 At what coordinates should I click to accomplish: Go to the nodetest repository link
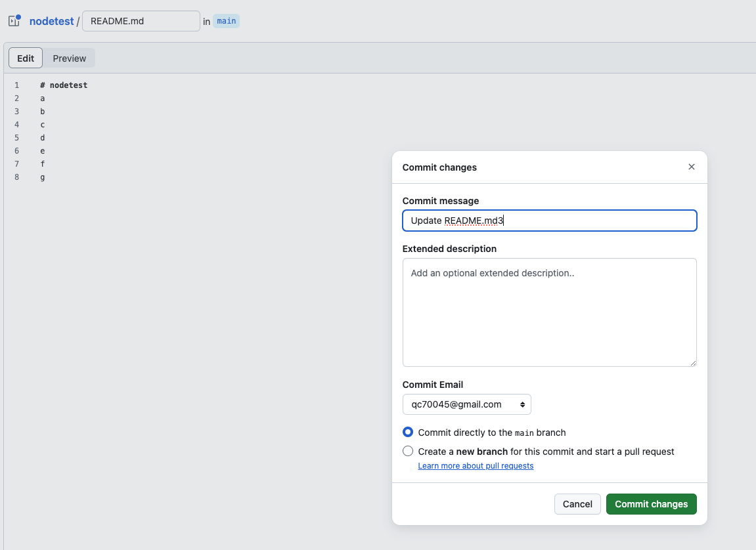51,21
